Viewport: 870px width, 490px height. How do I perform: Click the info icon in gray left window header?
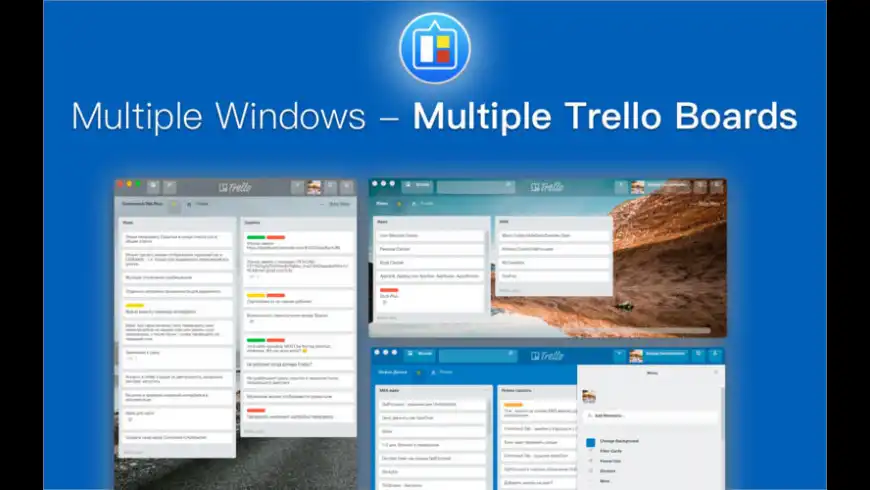(331, 188)
